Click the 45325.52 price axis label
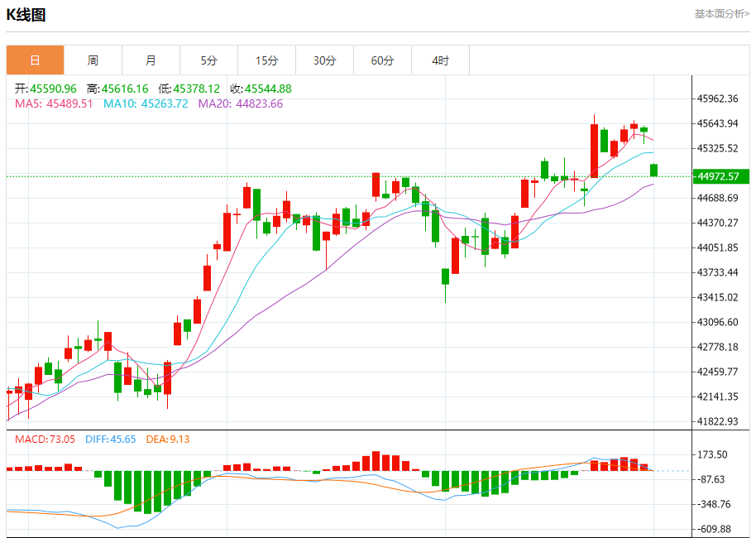756x538 pixels. pyautogui.click(x=717, y=148)
